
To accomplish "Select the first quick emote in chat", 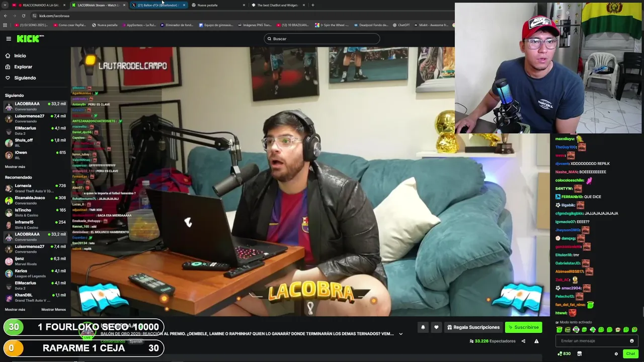I will point(559,330).
